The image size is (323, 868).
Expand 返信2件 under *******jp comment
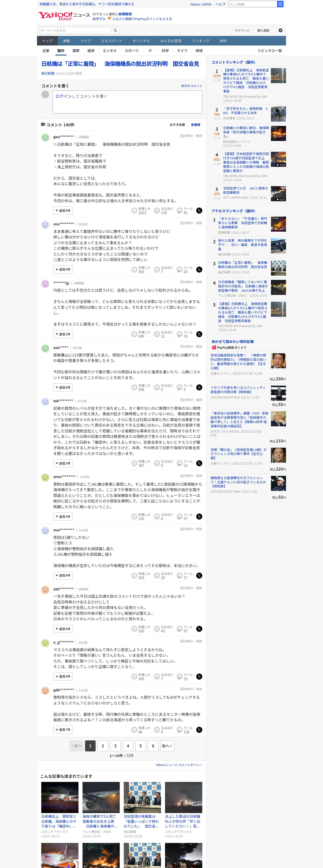[63, 334]
